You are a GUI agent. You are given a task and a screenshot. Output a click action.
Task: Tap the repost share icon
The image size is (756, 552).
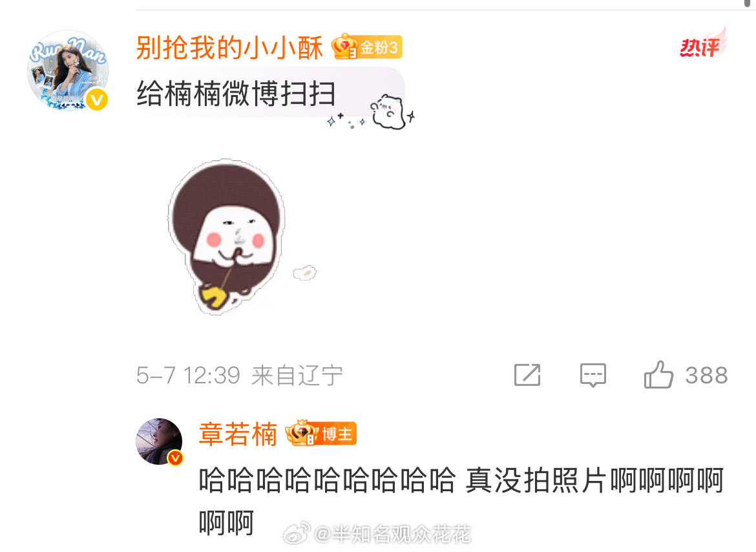click(527, 375)
